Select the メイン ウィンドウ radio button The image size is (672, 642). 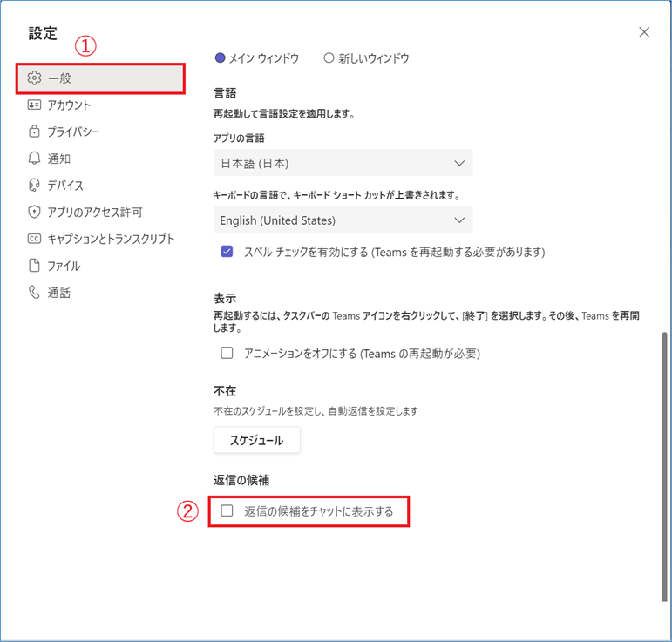(x=220, y=58)
